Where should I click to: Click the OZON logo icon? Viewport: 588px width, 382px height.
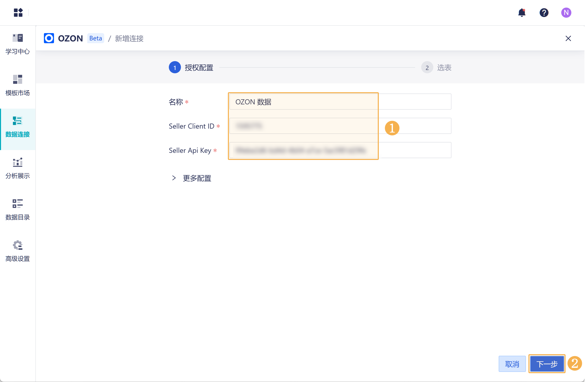click(49, 38)
